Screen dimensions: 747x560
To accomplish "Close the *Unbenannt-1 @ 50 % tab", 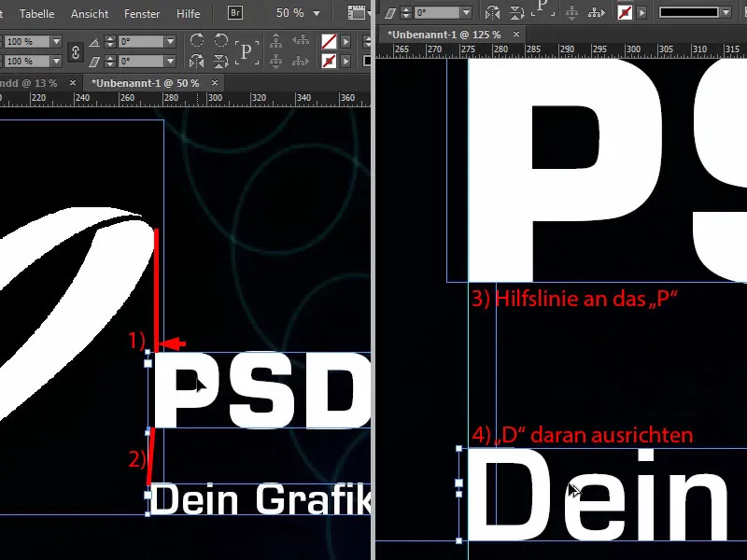I will 215,83.
